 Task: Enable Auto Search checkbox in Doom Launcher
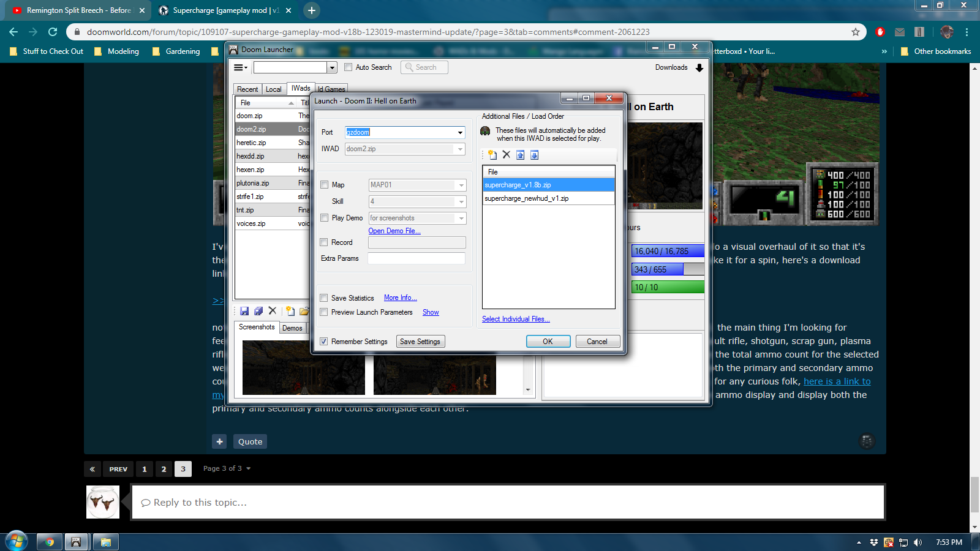(348, 67)
